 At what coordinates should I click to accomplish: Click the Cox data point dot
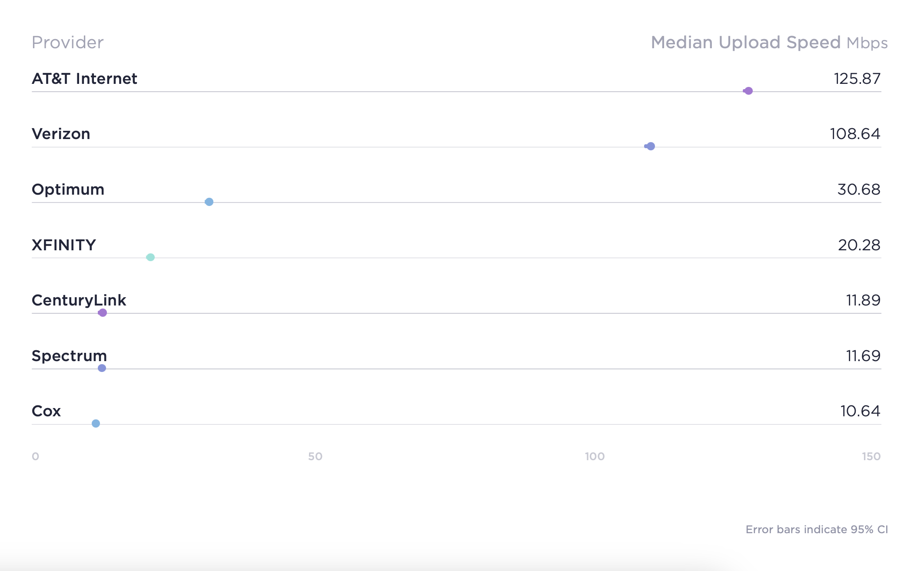click(x=96, y=424)
